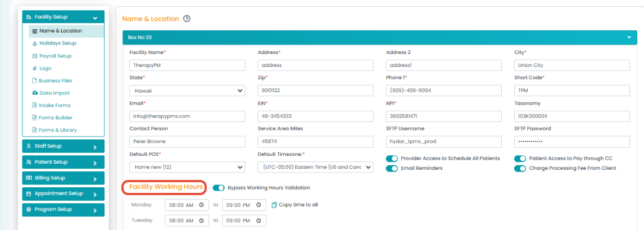Toggle Bypass Working Hours Validation
644x230 pixels.
tap(219, 188)
